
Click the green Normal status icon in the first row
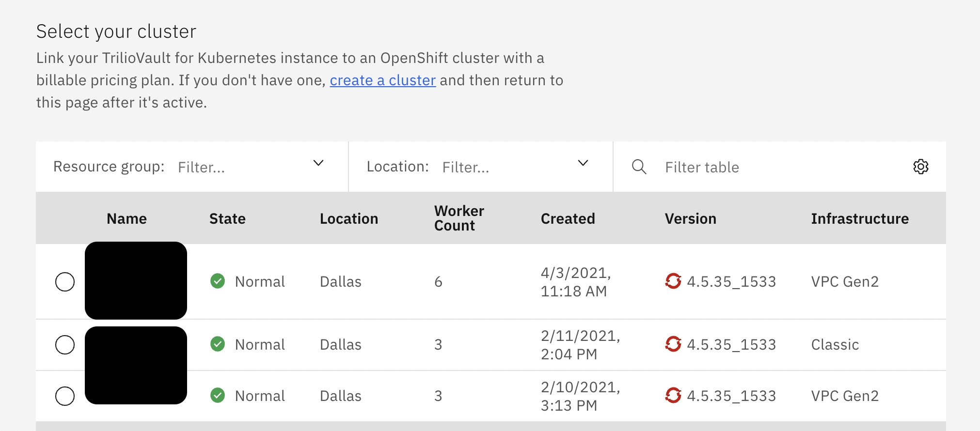218,281
